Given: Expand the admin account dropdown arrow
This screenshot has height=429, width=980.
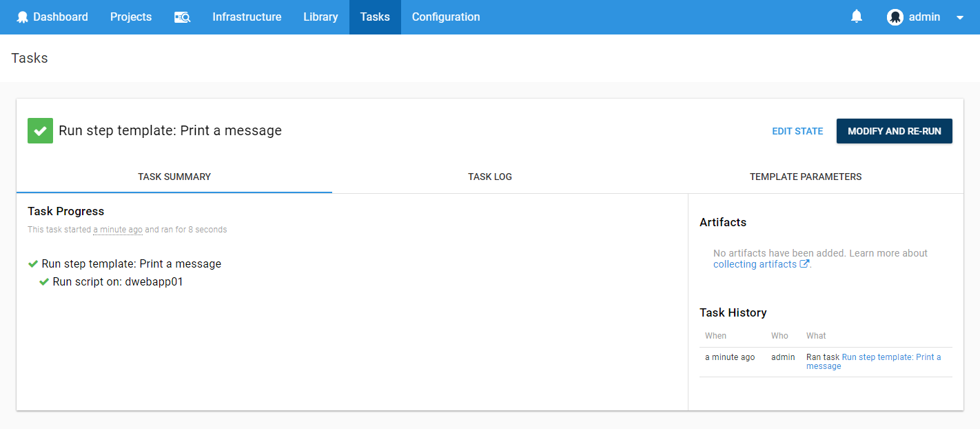Looking at the screenshot, I should coord(959,17).
